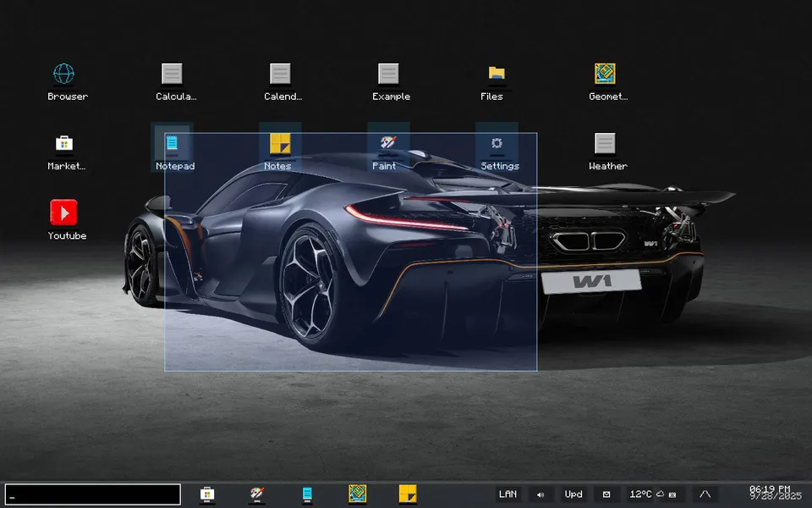Show the 12°C weather widget

point(655,494)
